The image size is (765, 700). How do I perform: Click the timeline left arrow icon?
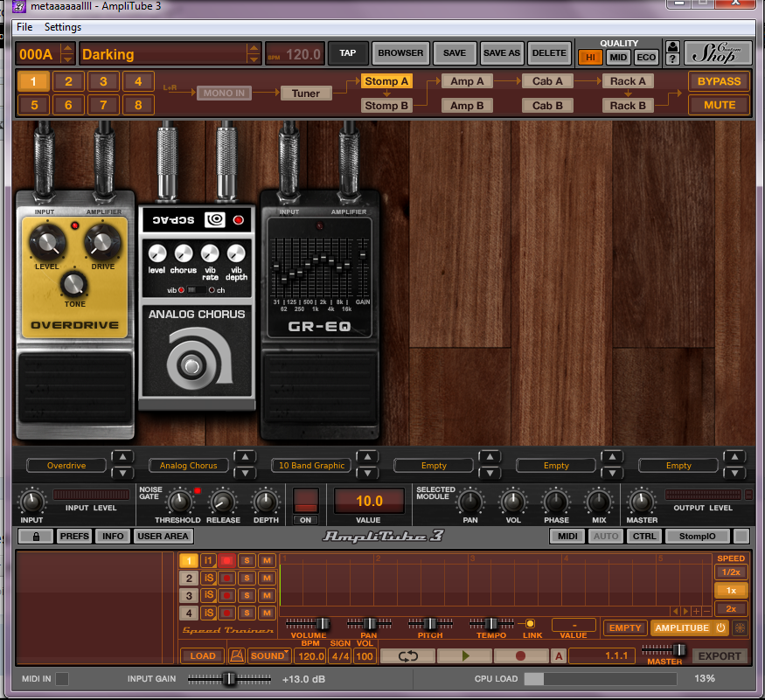click(x=676, y=611)
